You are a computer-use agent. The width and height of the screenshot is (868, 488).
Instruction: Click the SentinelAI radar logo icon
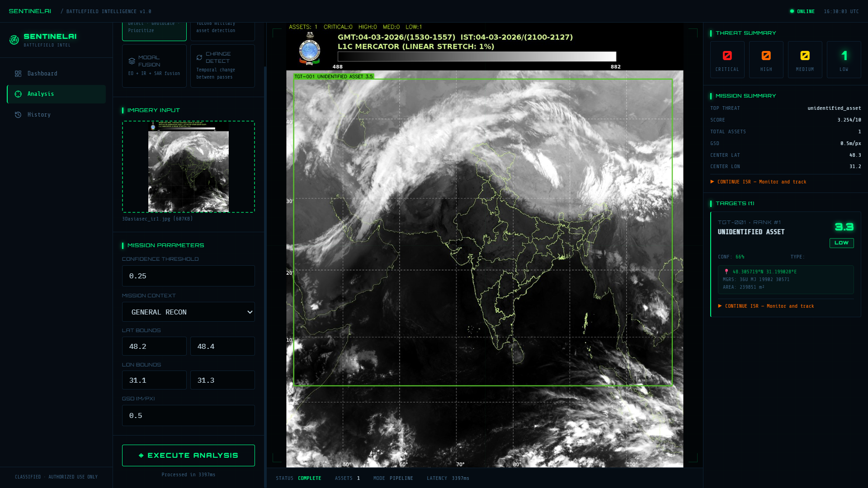click(x=14, y=40)
